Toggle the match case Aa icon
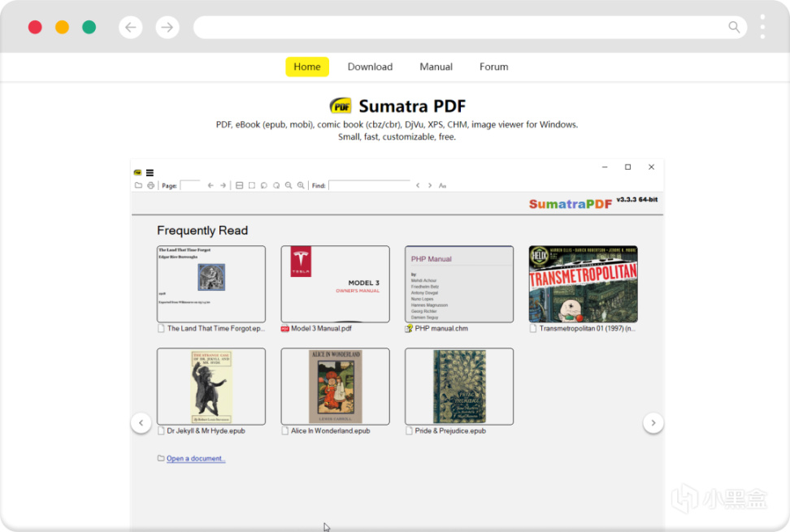This screenshot has height=532, width=790. (x=442, y=185)
